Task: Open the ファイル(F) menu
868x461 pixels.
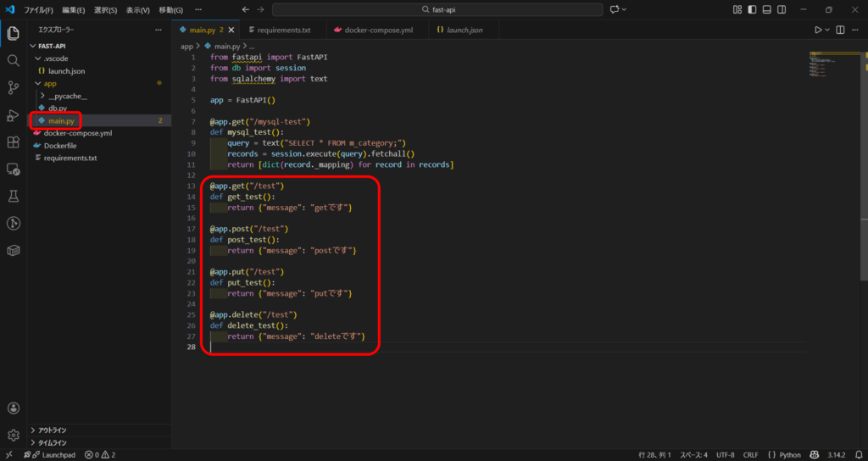Action: [x=38, y=9]
